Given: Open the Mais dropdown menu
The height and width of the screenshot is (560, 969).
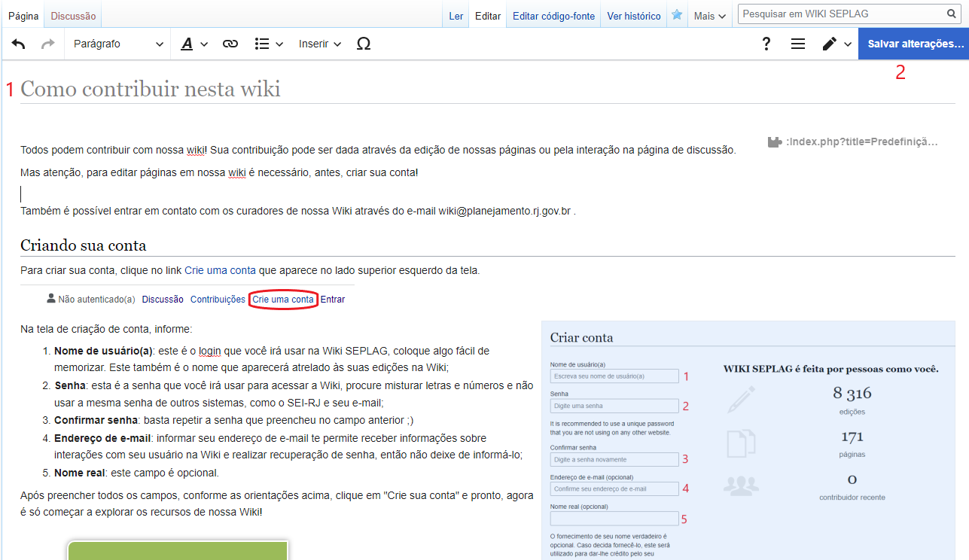Looking at the screenshot, I should (x=710, y=16).
